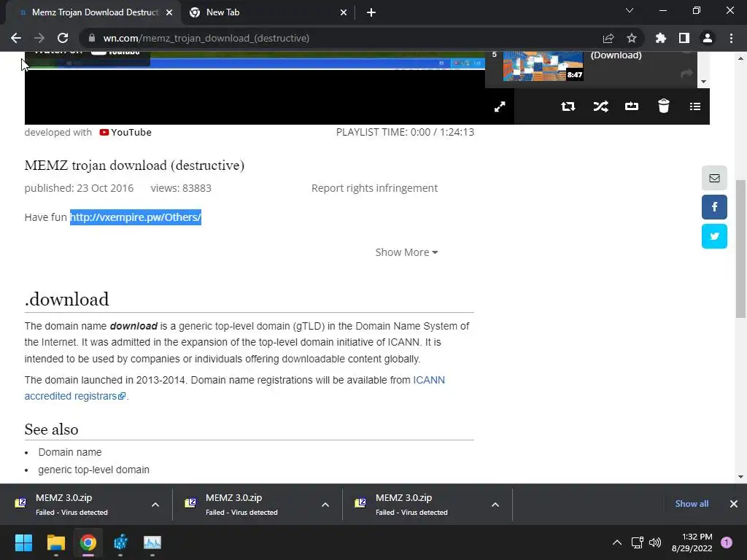The image size is (747, 560).
Task: Open the Windows Start menu
Action: click(x=23, y=542)
